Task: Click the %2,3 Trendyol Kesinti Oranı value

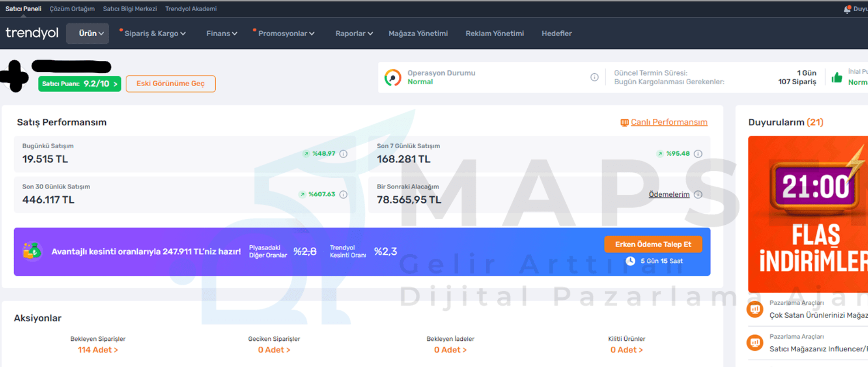Action: click(385, 251)
